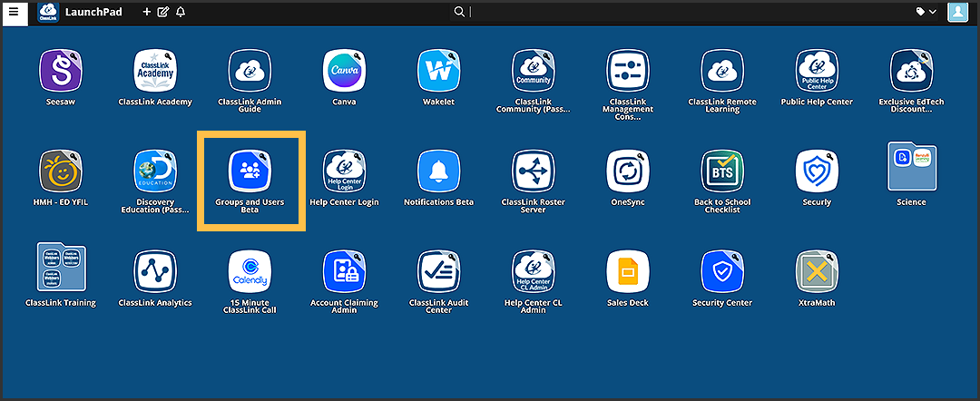This screenshot has width=980, height=401.
Task: Expand the tag filter dropdown
Action: click(926, 12)
